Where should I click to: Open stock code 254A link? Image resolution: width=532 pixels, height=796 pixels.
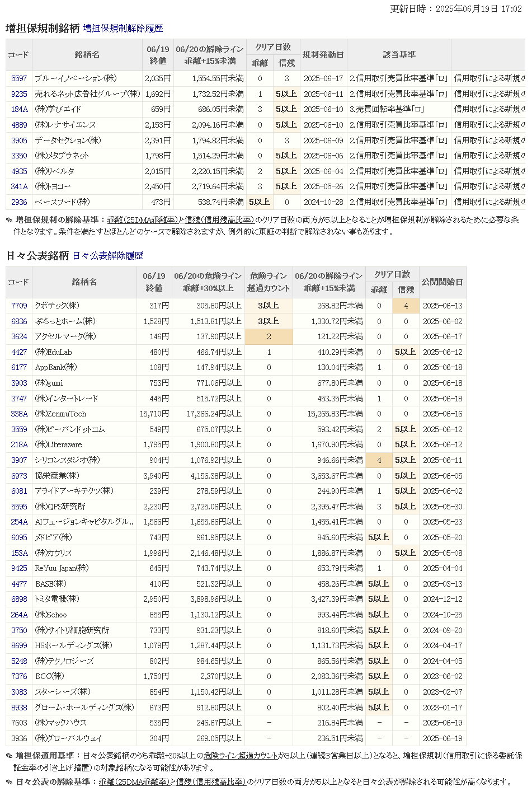pos(19,522)
